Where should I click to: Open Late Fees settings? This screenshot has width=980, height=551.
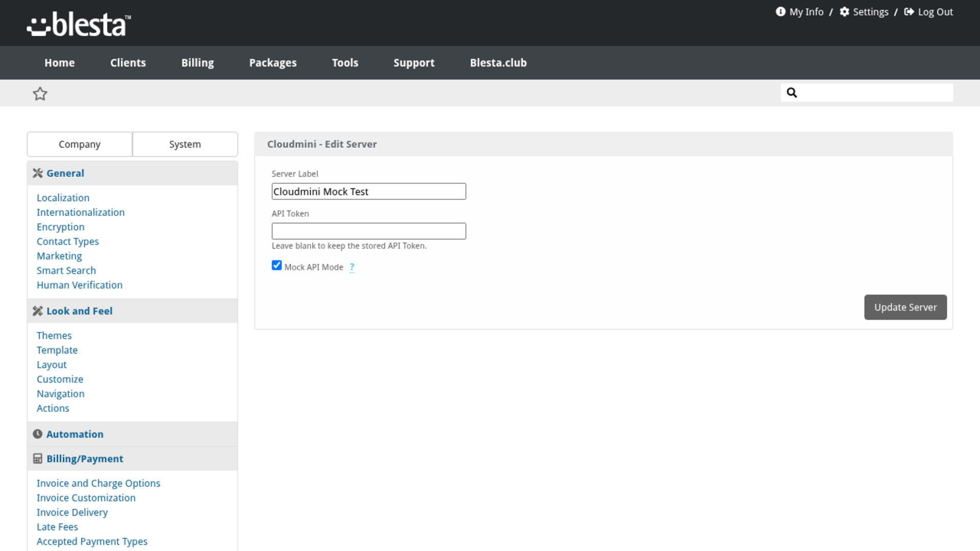[57, 527]
